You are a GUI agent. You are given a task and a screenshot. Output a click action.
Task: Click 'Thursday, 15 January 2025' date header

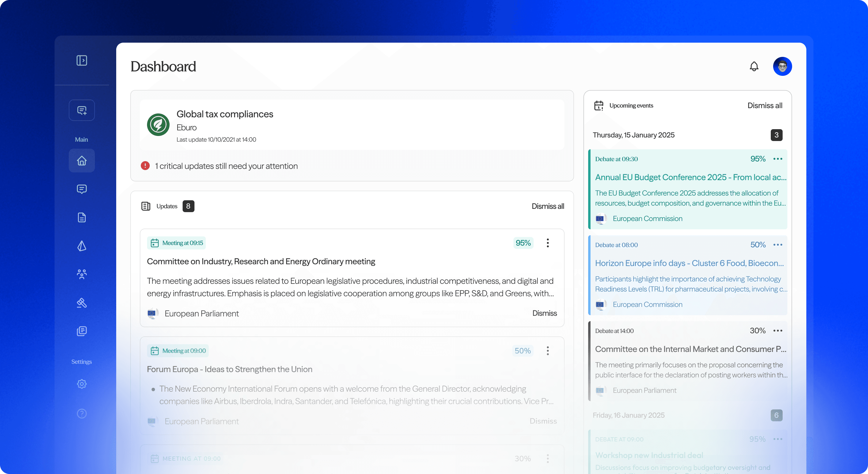[634, 135]
